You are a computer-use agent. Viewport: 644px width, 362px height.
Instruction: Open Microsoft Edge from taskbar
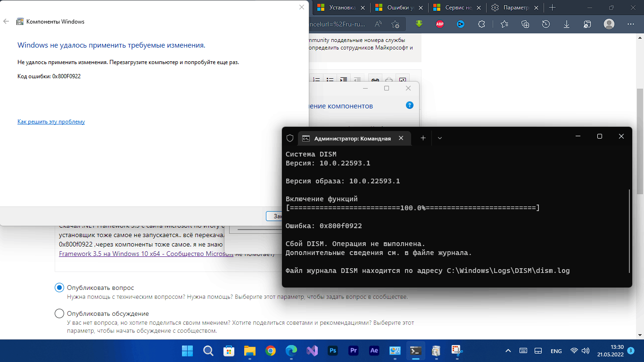coord(291,351)
